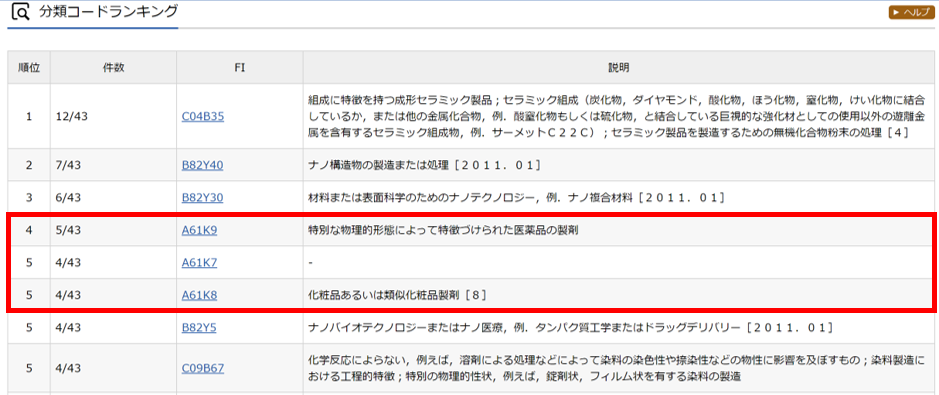This screenshot has height=395, width=939.
Task: Click rank 1 cell
Action: [29, 117]
